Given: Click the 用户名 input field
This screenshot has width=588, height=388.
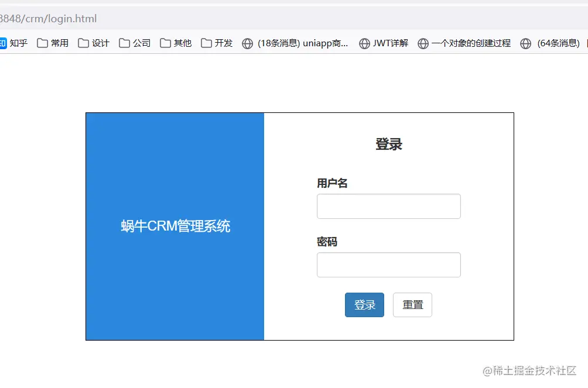Looking at the screenshot, I should click(388, 206).
